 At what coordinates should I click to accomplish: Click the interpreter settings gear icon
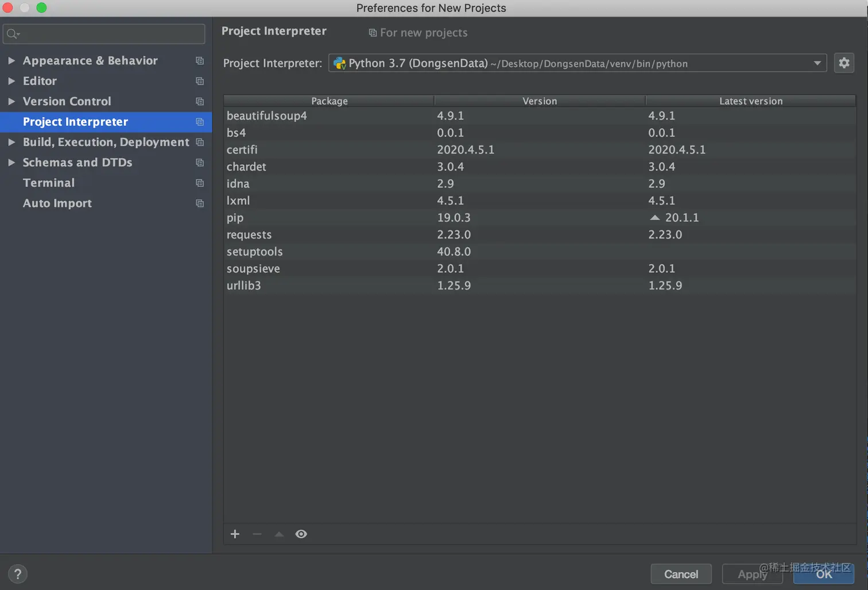click(844, 63)
